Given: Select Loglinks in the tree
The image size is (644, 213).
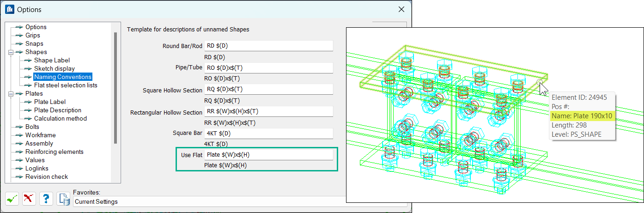Looking at the screenshot, I should click(37, 169).
